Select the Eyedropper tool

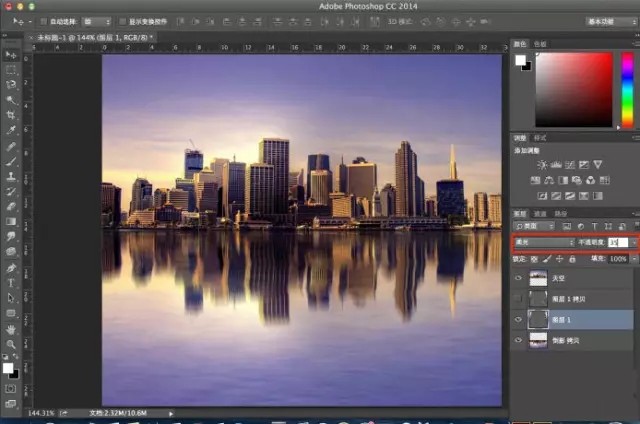pyautogui.click(x=11, y=130)
